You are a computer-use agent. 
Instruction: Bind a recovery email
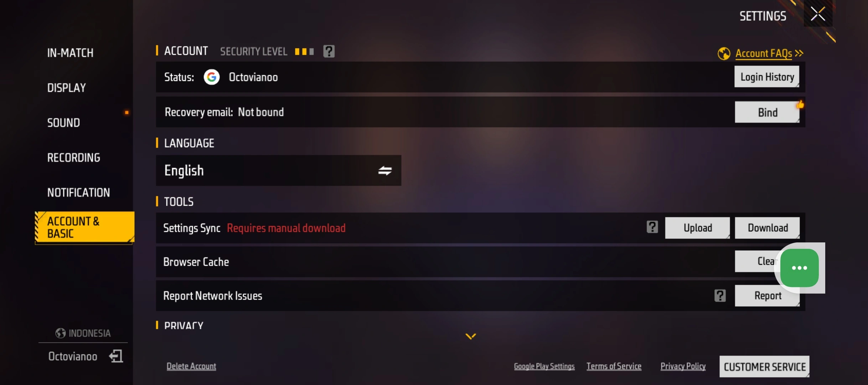coord(767,112)
